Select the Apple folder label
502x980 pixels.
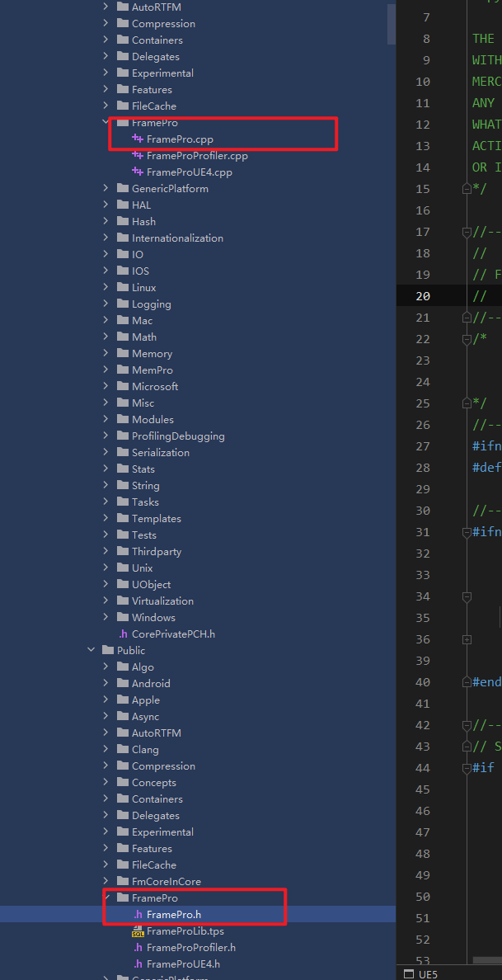pos(145,700)
